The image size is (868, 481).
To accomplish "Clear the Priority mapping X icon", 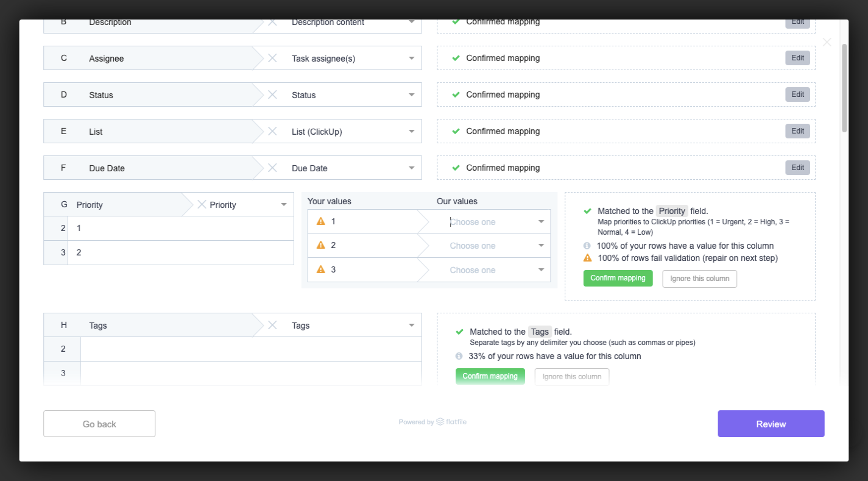I will (202, 204).
